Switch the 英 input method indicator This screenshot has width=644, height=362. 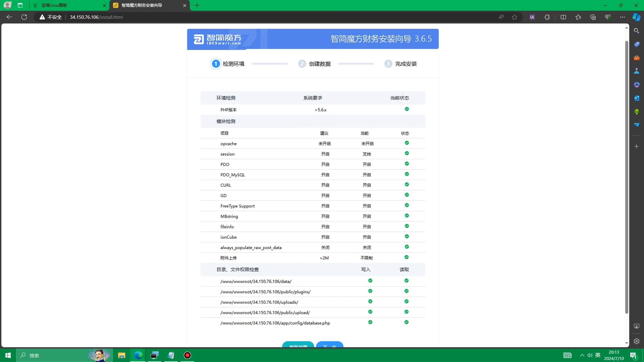(598, 355)
